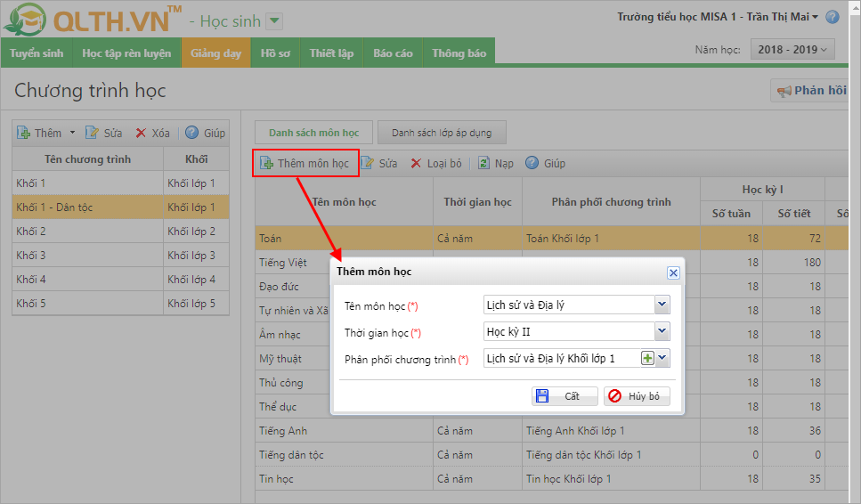Select program row Khối 1
861x504 pixels.
(x=121, y=183)
